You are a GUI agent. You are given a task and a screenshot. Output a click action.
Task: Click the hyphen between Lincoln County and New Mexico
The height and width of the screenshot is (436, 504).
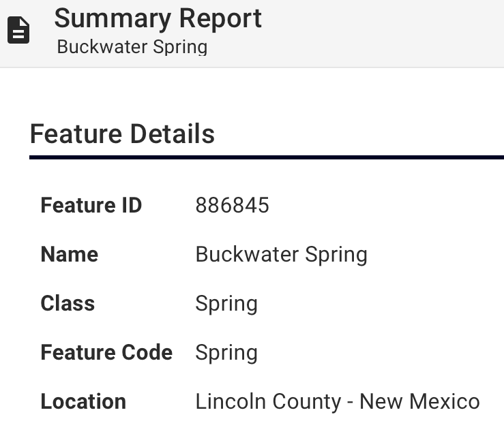[349, 402]
